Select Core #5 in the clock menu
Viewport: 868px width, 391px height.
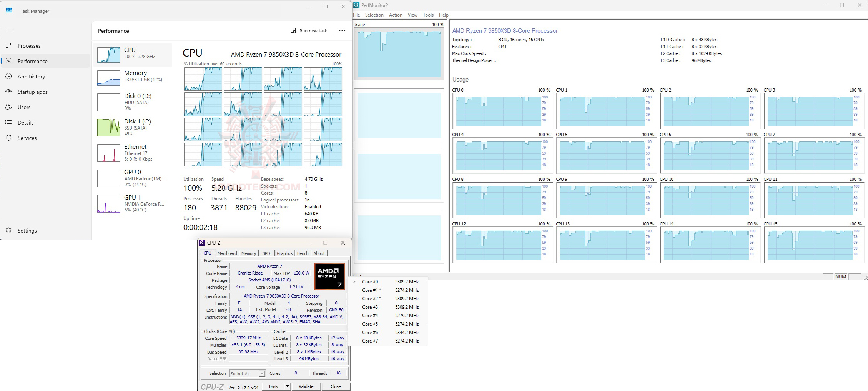click(388, 324)
